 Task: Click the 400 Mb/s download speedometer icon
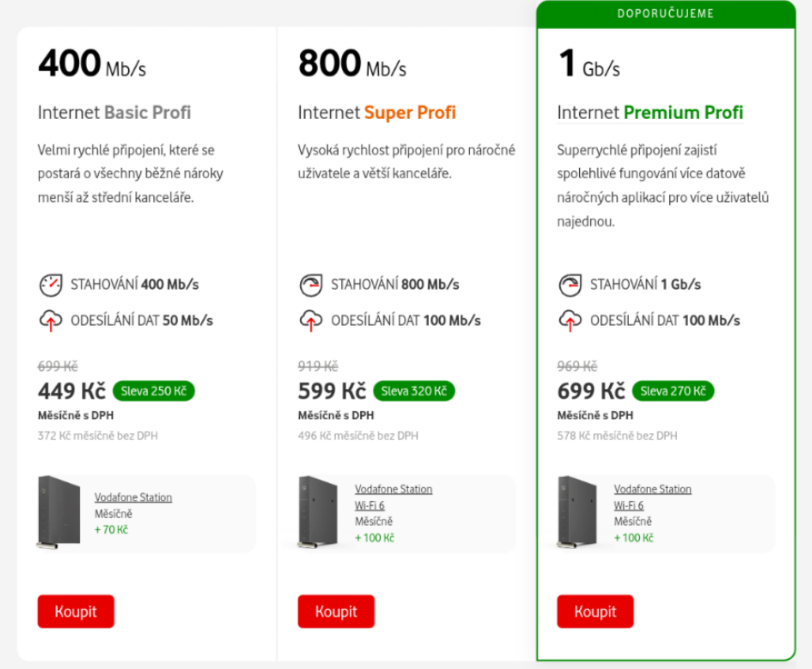click(x=51, y=285)
